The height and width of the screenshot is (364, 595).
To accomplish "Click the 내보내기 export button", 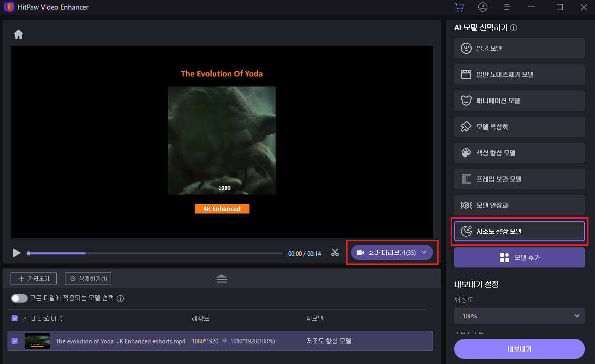I will click(519, 349).
